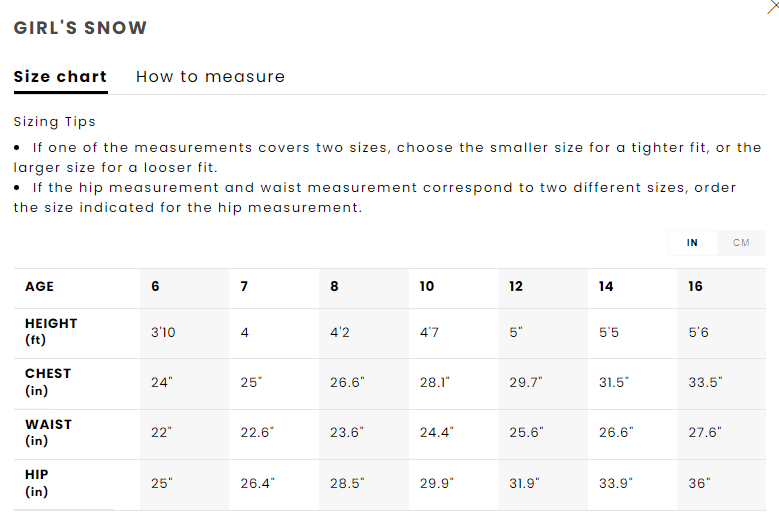
Task: Switch to the How to measure tab
Action: coord(210,76)
